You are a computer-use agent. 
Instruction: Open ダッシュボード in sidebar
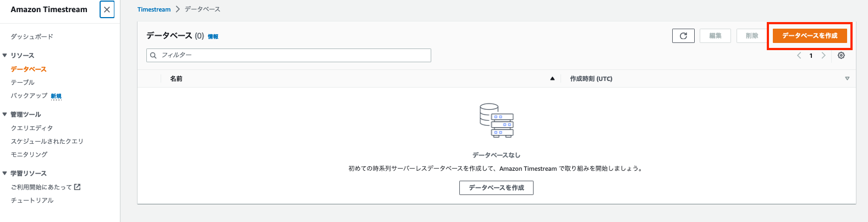coord(32,37)
